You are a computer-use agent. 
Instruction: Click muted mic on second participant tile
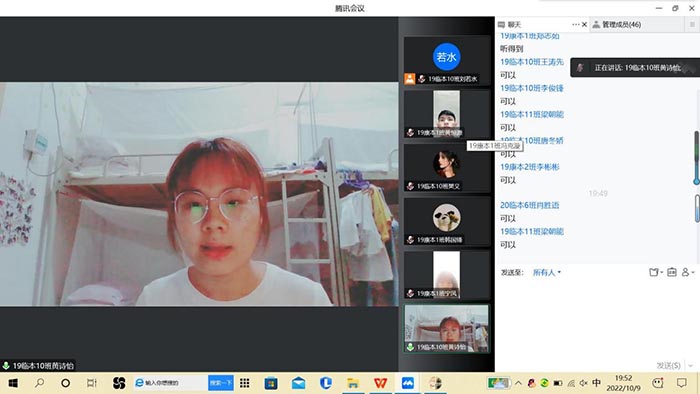pyautogui.click(x=410, y=133)
